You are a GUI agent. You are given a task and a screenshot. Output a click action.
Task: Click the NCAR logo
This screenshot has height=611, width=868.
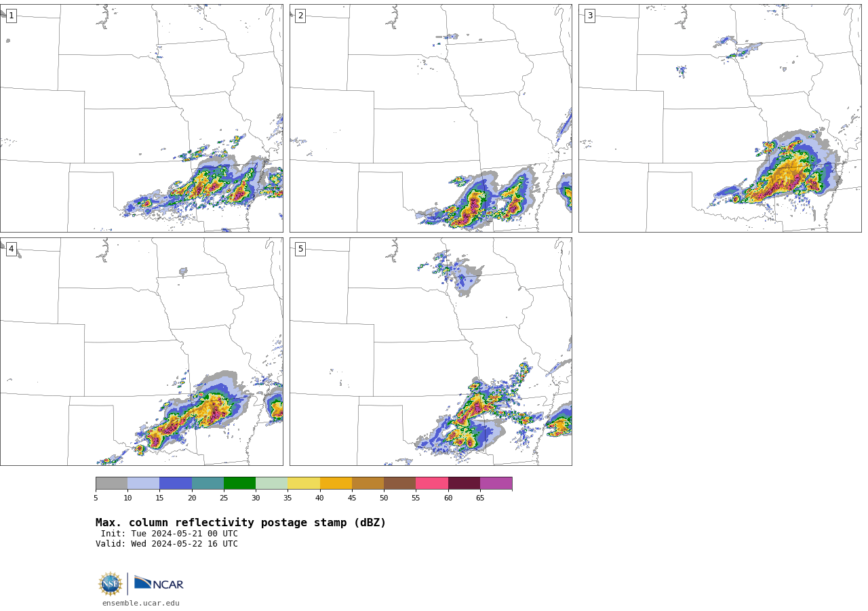[159, 583]
